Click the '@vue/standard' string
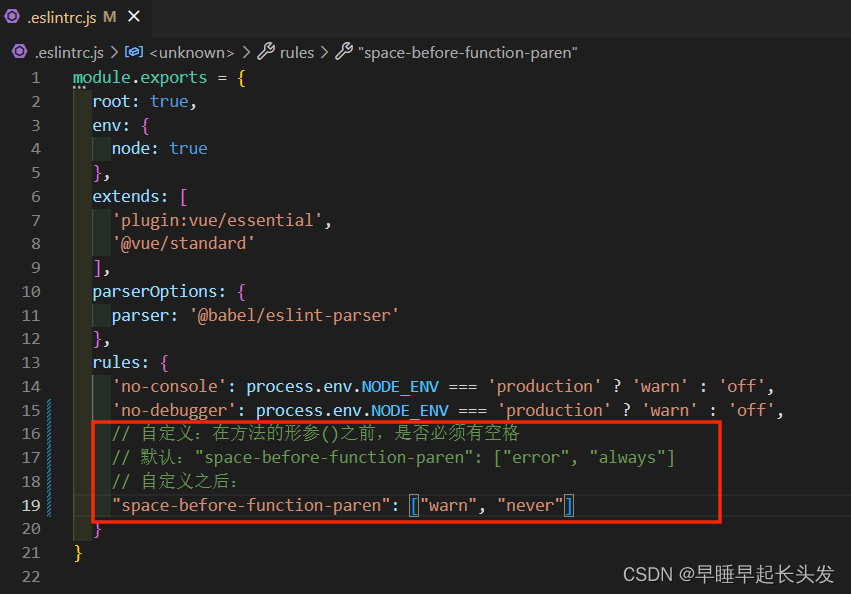The image size is (851, 594). [x=183, y=244]
